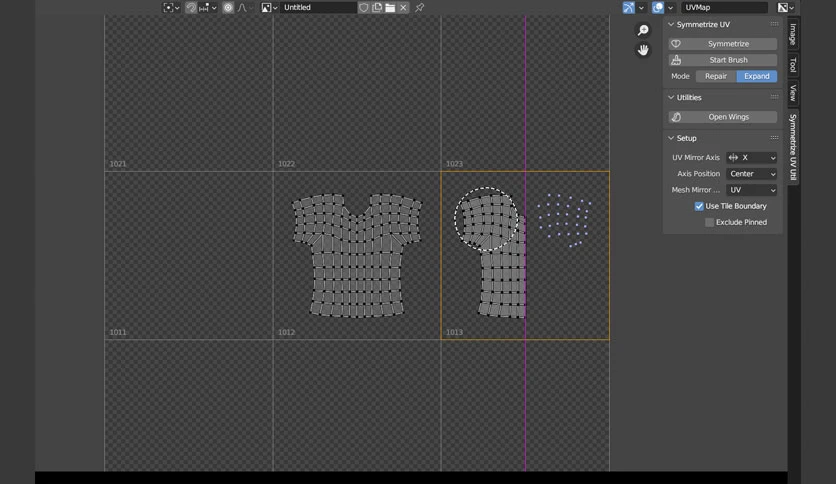This screenshot has width=836, height=484.
Task: Click the 1013 tile label
Action: 454,332
